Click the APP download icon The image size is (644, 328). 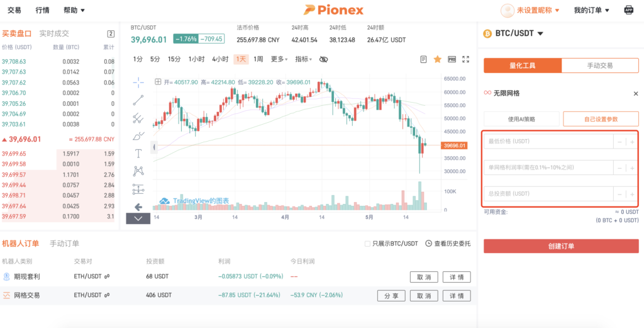(628, 10)
